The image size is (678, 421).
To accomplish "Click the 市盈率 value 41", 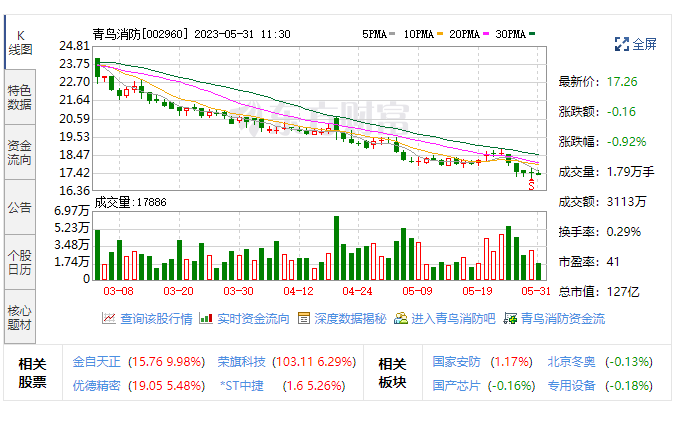I will pos(613,262).
